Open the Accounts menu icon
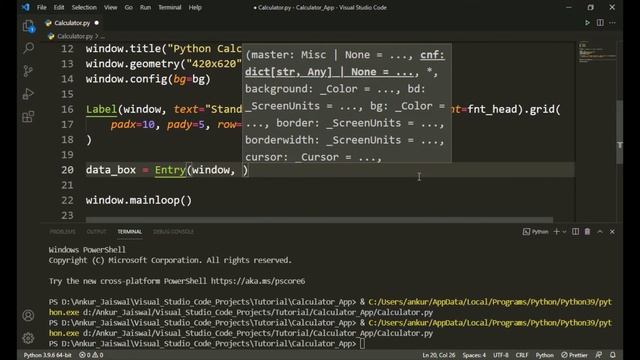The height and width of the screenshot is (360, 640). (x=28, y=316)
